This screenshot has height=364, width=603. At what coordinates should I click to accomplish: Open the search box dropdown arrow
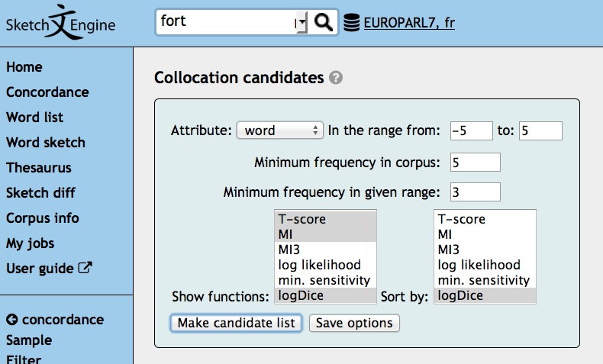click(x=301, y=23)
